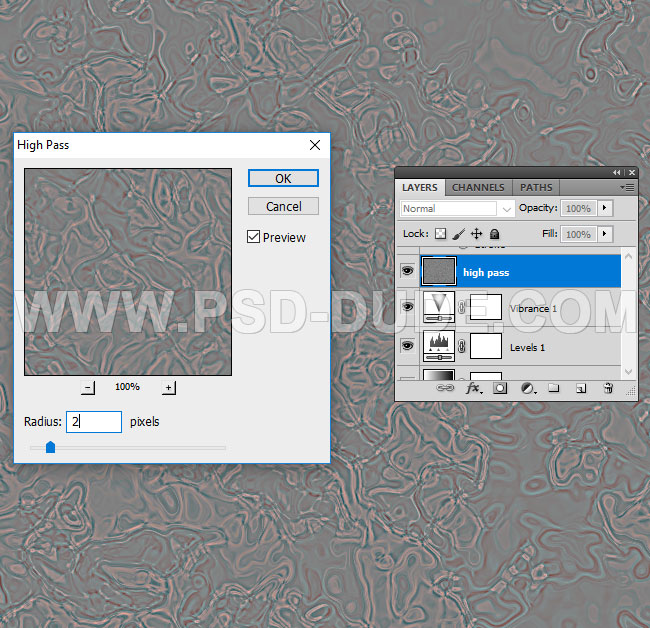Click the Vibrance 1 layer mask thumbnail

tap(486, 307)
